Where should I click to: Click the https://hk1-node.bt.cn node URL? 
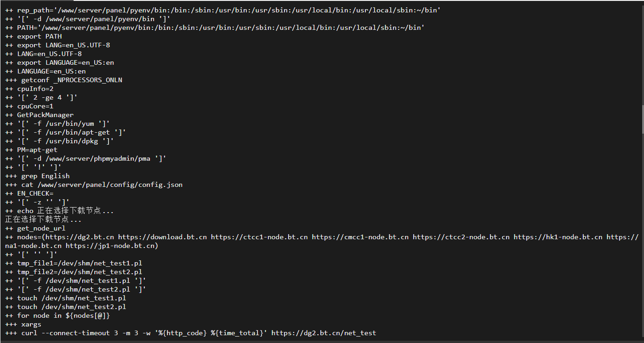558,237
